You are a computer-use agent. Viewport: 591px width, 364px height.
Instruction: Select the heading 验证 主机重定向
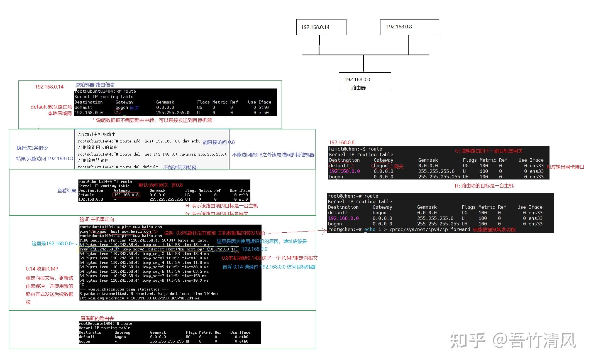pyautogui.click(x=97, y=219)
